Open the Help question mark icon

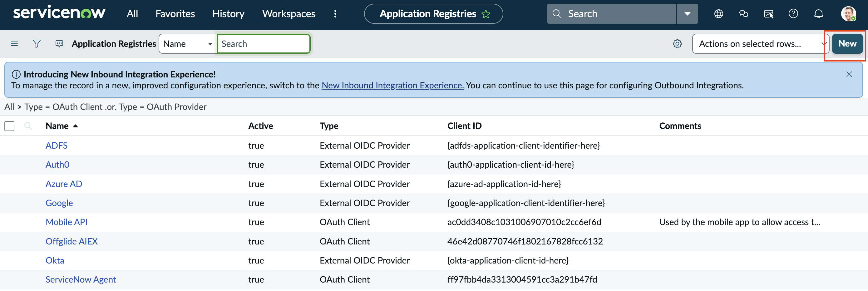(x=793, y=14)
